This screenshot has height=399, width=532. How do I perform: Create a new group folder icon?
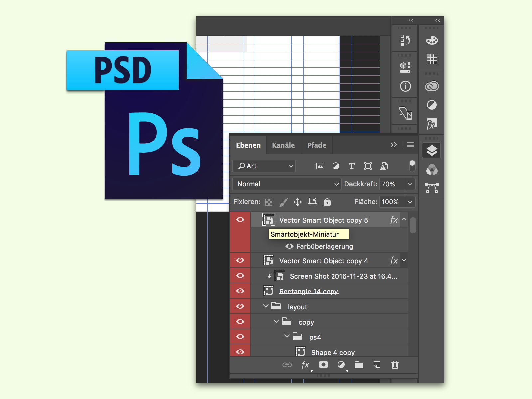point(359,365)
